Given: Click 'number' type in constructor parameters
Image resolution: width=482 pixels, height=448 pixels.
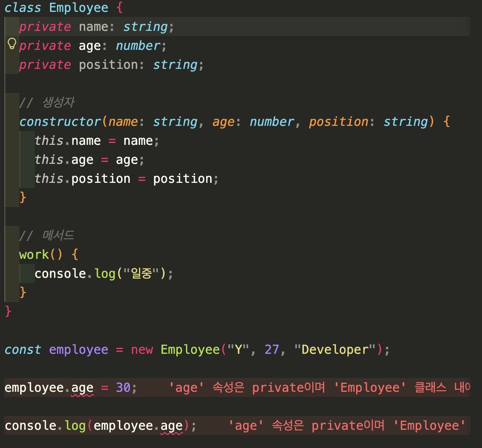Looking at the screenshot, I should [x=272, y=122].
